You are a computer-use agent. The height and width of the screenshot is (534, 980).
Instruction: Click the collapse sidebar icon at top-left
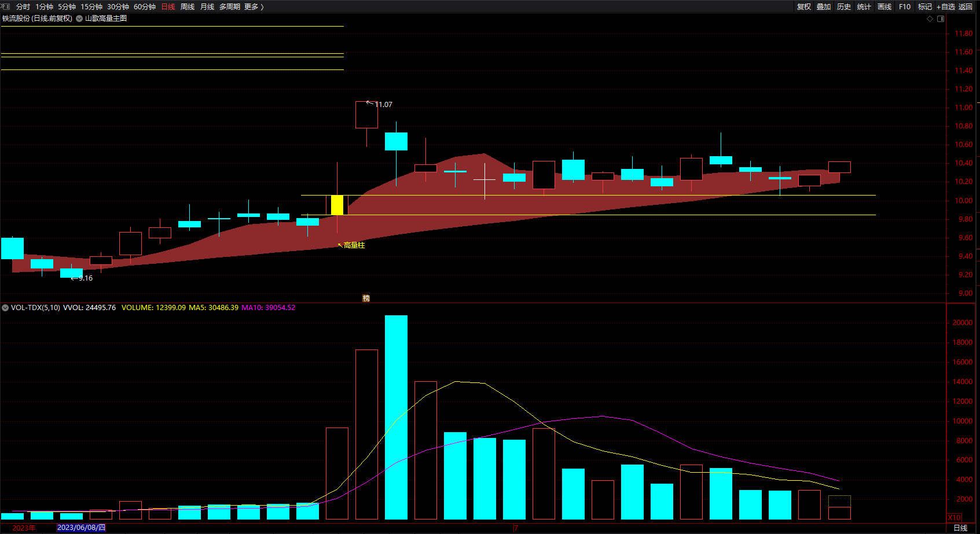point(6,6)
